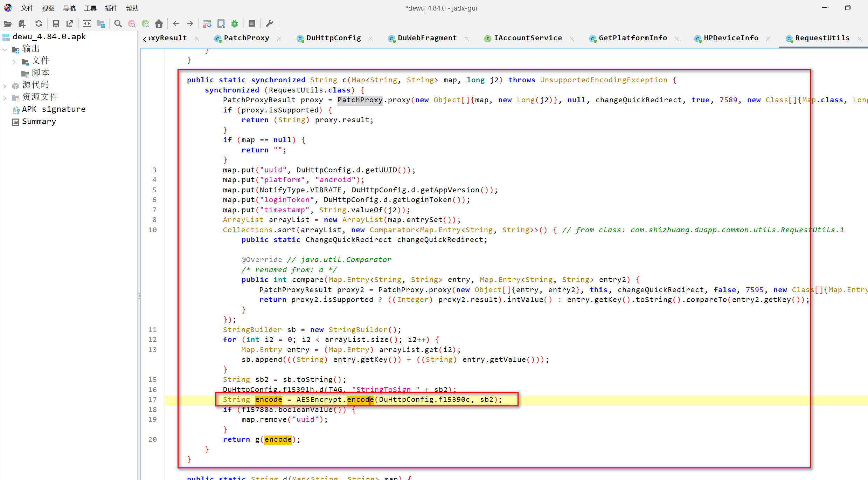
Task: Open the Summary tree item
Action: [x=39, y=122]
